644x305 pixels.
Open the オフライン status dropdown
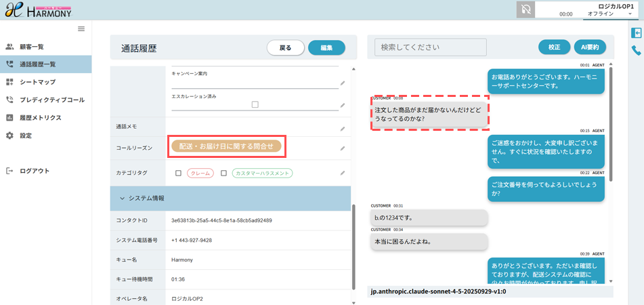point(609,14)
